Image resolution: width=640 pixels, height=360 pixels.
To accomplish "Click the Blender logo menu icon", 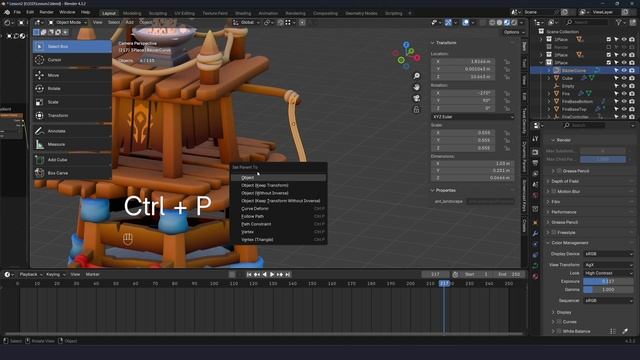I will [x=7, y=12].
